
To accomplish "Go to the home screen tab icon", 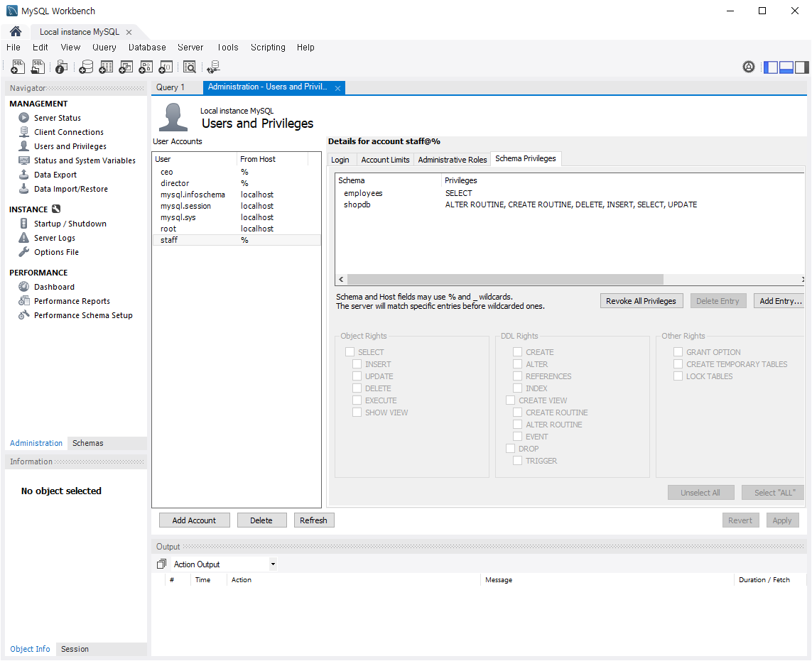I will 16,32.
